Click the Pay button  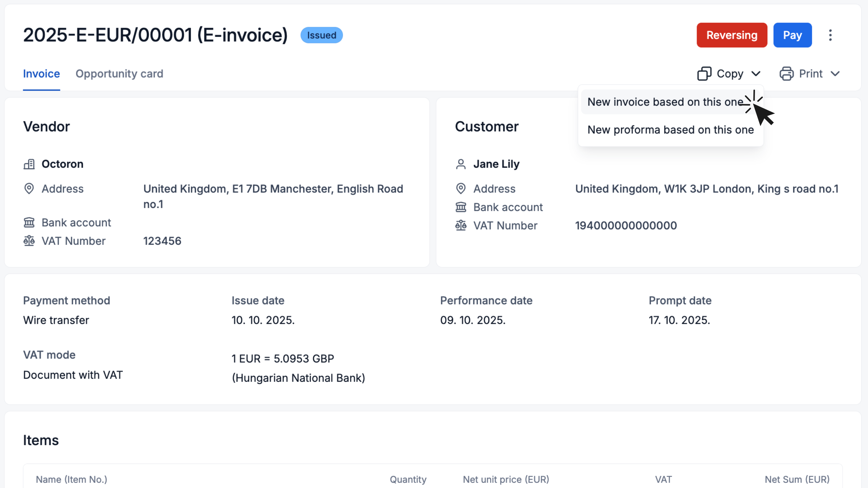793,35
